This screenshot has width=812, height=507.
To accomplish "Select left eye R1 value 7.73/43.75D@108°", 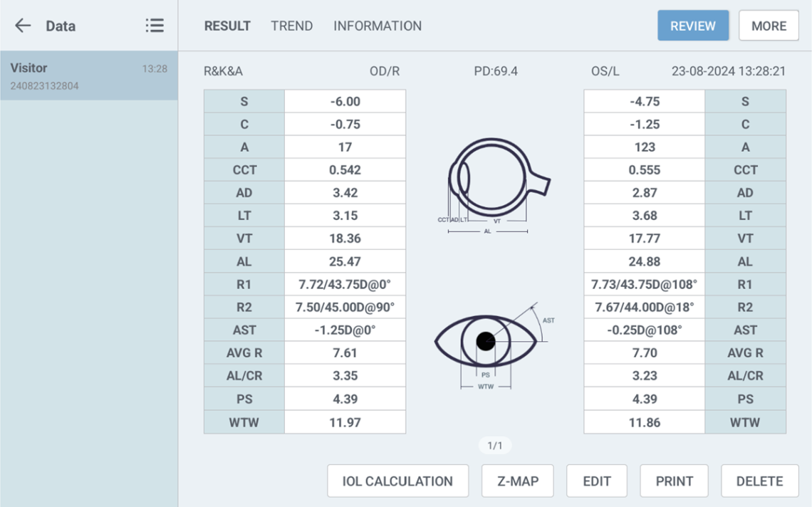I will pyautogui.click(x=644, y=284).
